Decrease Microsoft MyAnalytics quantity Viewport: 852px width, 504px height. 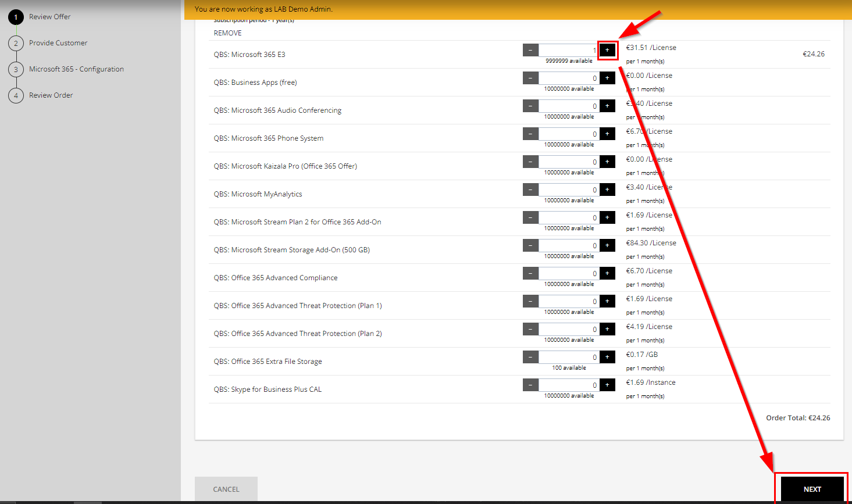(530, 190)
